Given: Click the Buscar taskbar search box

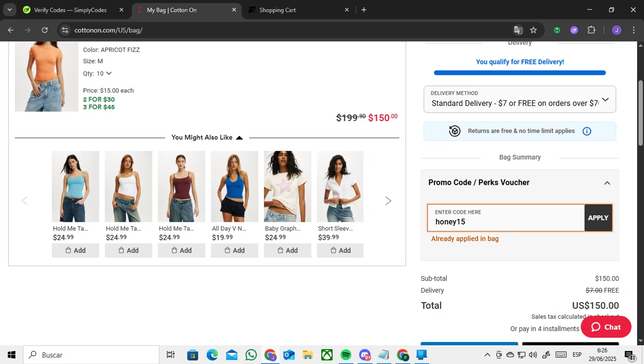Looking at the screenshot, I should (91, 355).
